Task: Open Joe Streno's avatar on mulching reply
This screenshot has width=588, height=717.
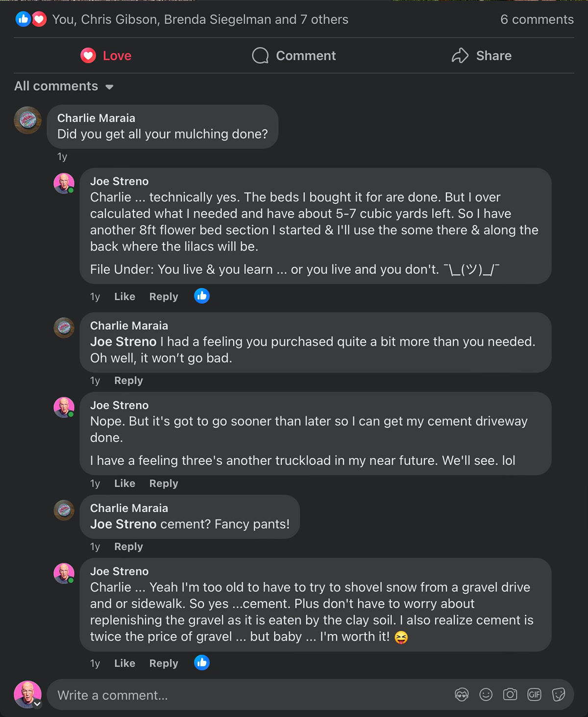Action: [x=64, y=183]
